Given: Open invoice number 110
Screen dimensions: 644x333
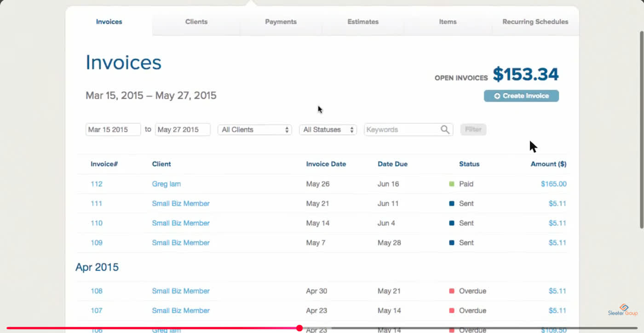Looking at the screenshot, I should click(97, 223).
